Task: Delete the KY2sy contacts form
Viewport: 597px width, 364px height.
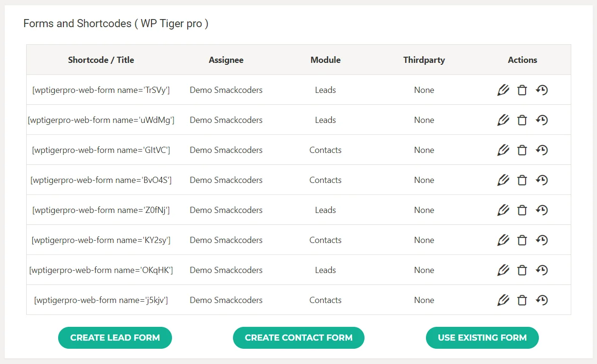Action: (522, 240)
